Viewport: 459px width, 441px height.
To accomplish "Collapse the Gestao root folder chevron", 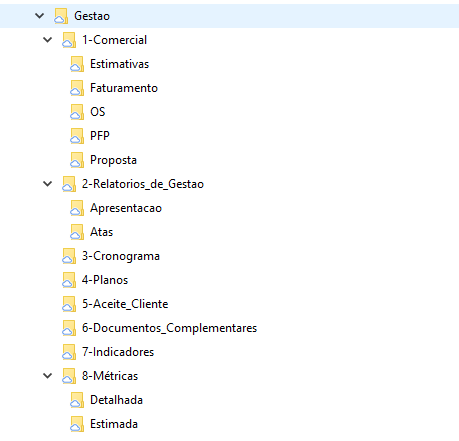I will (40, 16).
